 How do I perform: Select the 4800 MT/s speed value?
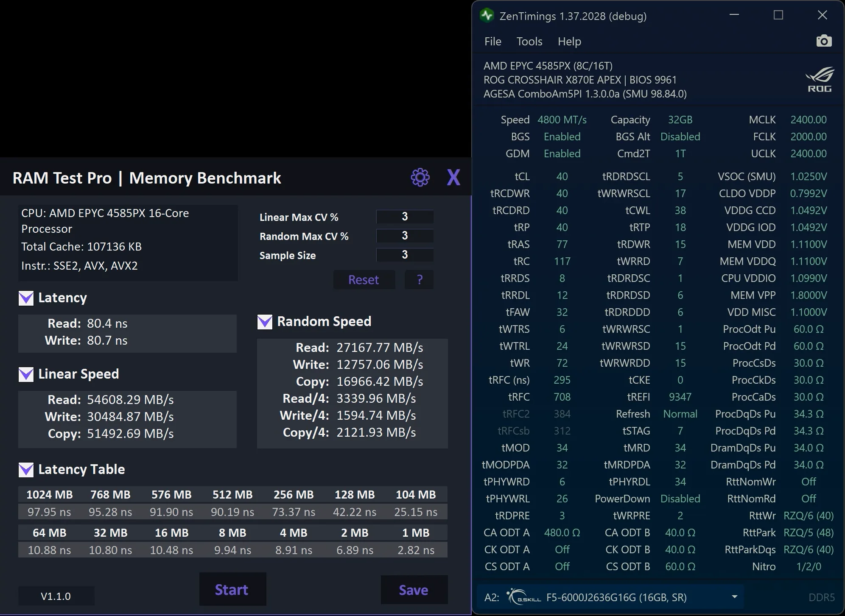562,120
